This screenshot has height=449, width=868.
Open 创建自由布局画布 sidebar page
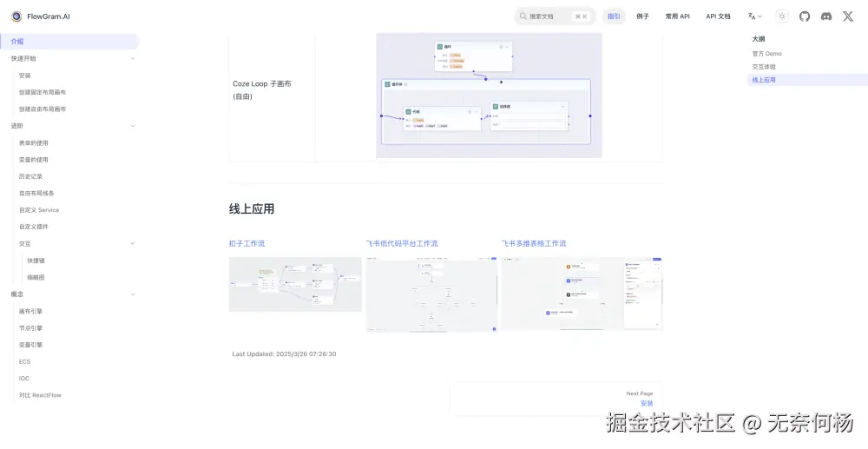click(x=42, y=109)
